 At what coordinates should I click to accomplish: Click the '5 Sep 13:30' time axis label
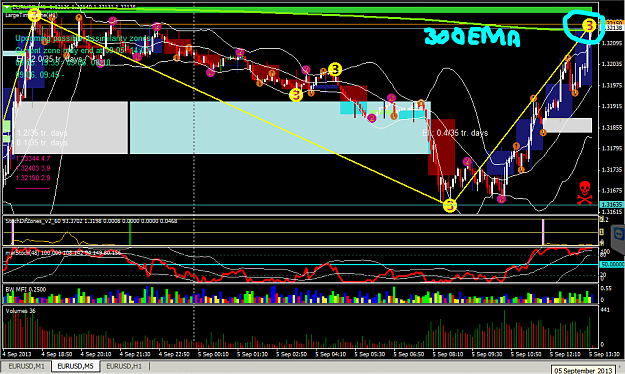point(605,354)
